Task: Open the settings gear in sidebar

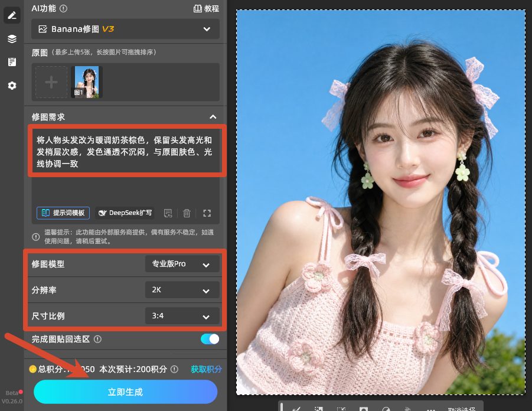Action: tap(12, 86)
